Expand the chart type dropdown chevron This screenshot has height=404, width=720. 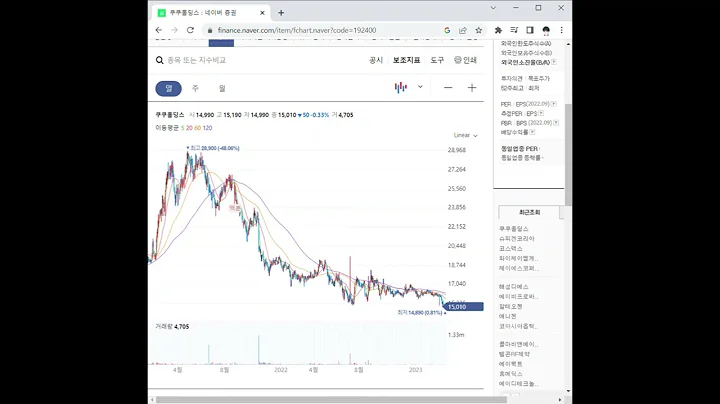click(420, 87)
